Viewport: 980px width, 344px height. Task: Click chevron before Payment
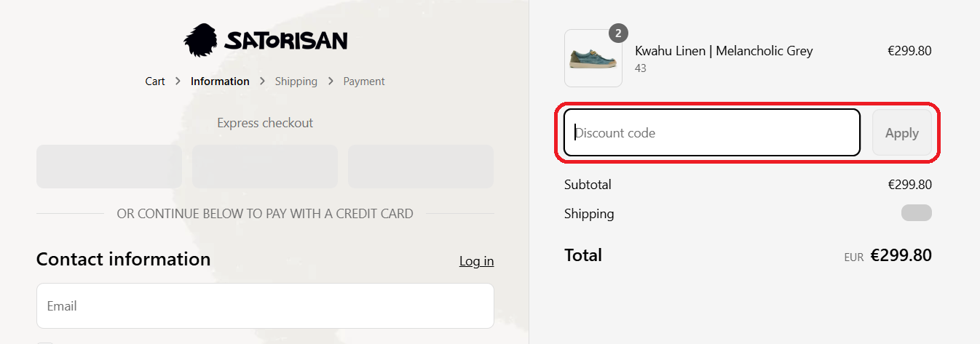pyautogui.click(x=331, y=81)
